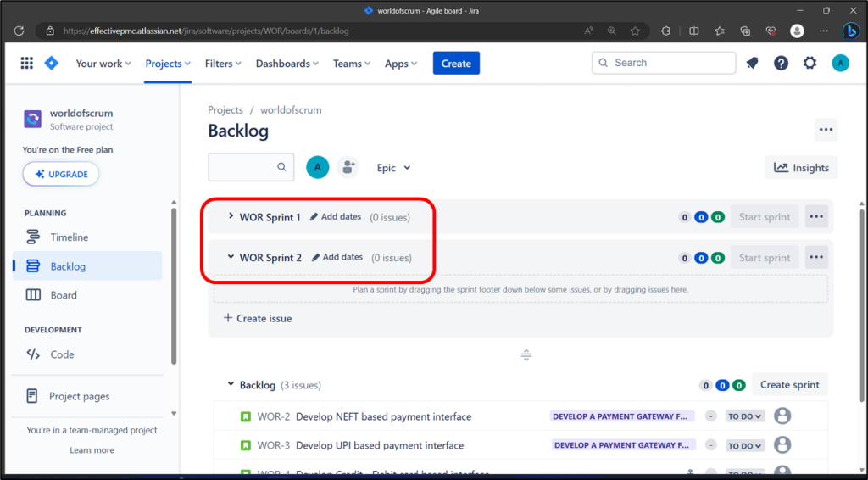Open browser favorites list icon

click(719, 31)
